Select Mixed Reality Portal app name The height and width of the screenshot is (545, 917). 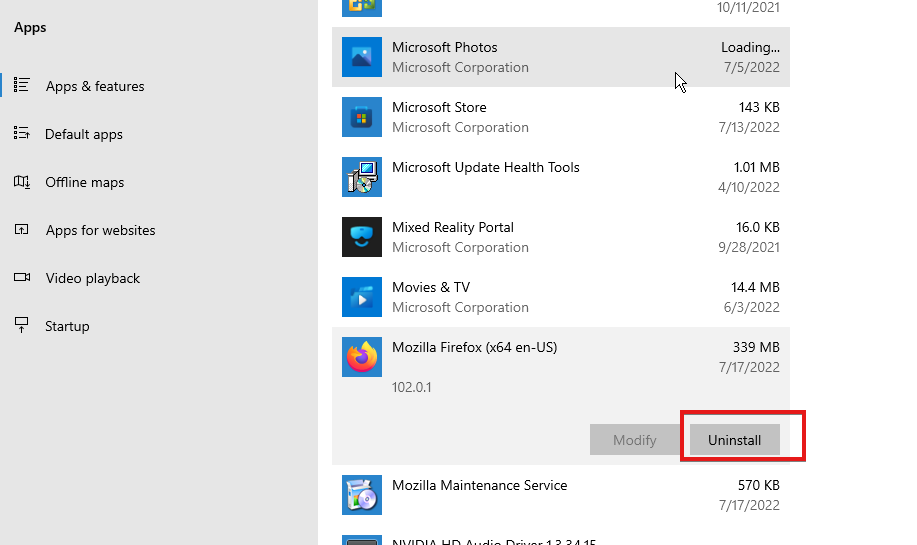[453, 227]
